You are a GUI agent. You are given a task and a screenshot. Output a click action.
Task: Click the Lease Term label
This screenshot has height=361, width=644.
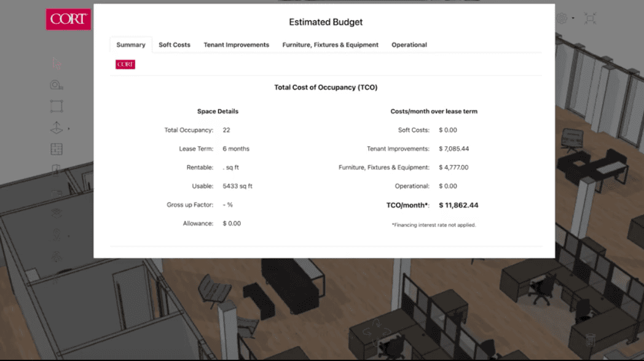(196, 149)
